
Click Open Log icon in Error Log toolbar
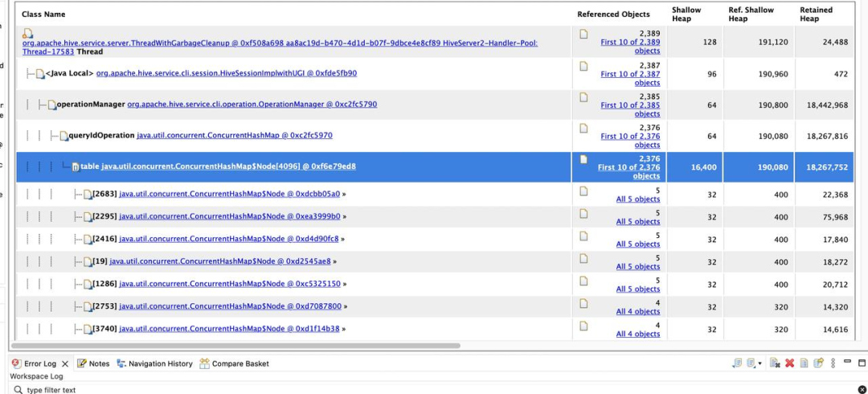coord(804,363)
